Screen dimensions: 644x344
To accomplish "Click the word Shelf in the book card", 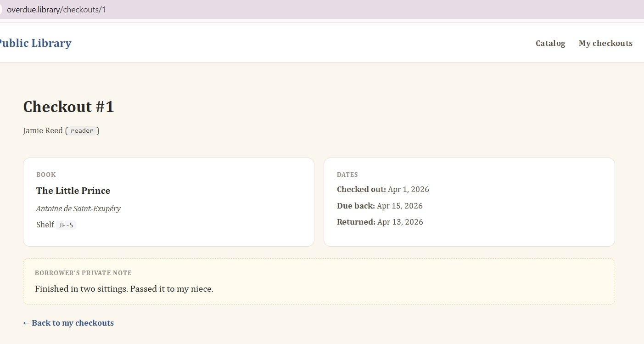I will coord(45,225).
